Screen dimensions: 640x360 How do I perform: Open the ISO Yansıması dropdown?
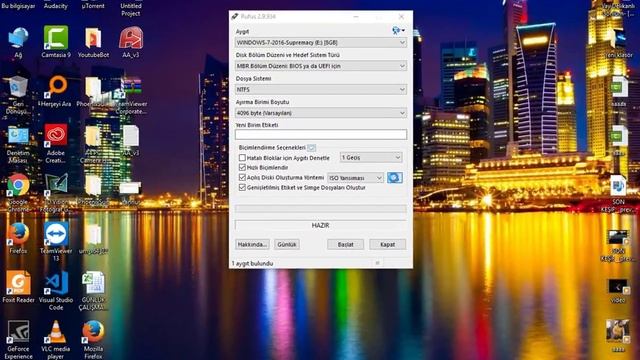click(x=356, y=178)
